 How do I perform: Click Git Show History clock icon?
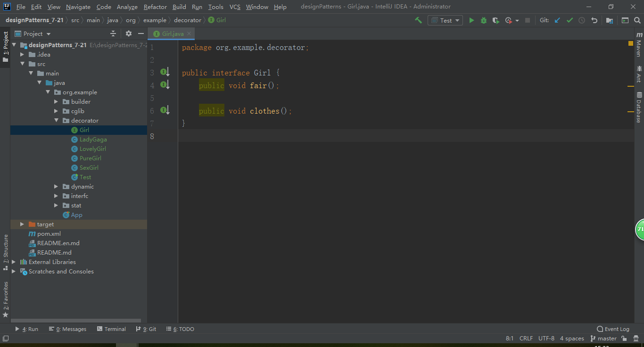point(582,20)
